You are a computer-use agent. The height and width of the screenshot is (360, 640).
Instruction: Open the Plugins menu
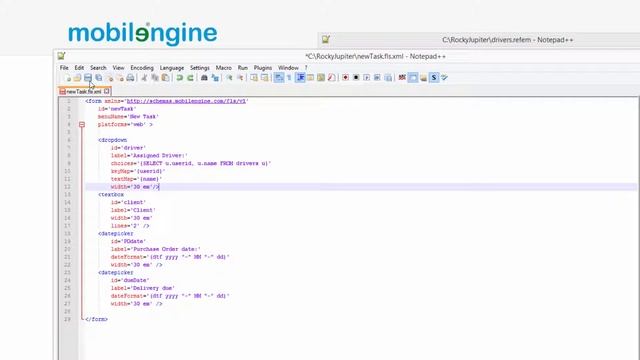tap(263, 68)
